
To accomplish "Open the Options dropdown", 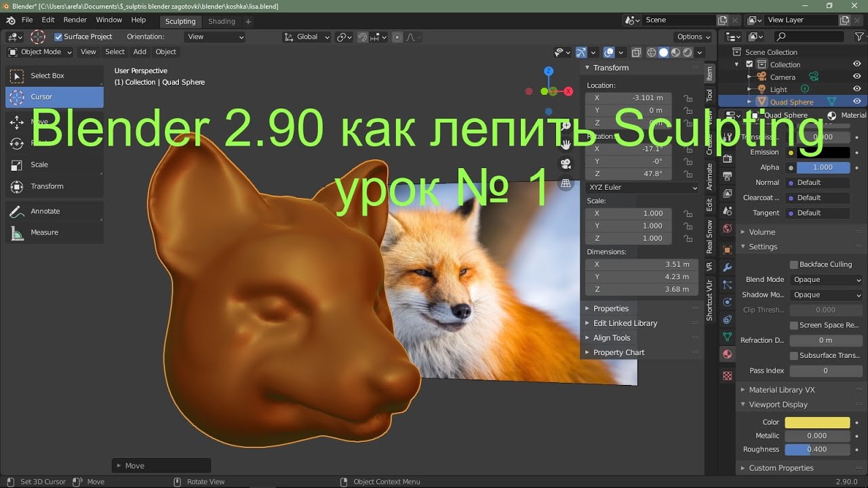I will [694, 37].
